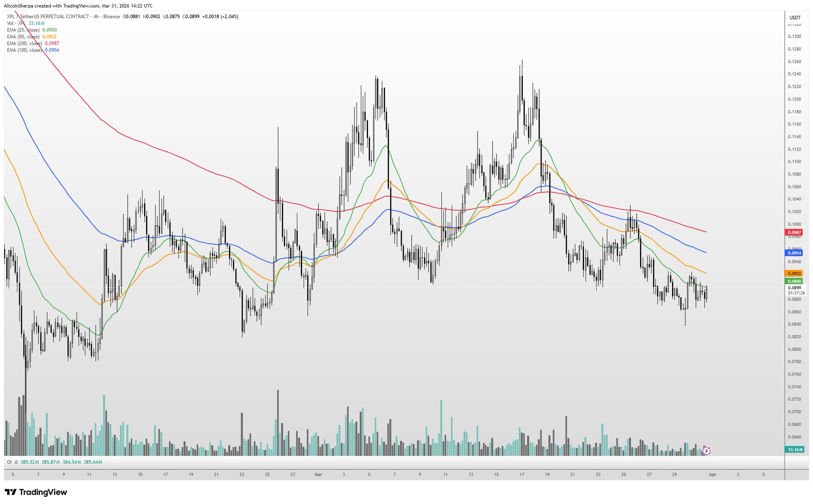Select the EMA (200, close) legend
The height and width of the screenshot is (504, 813).
25,43
